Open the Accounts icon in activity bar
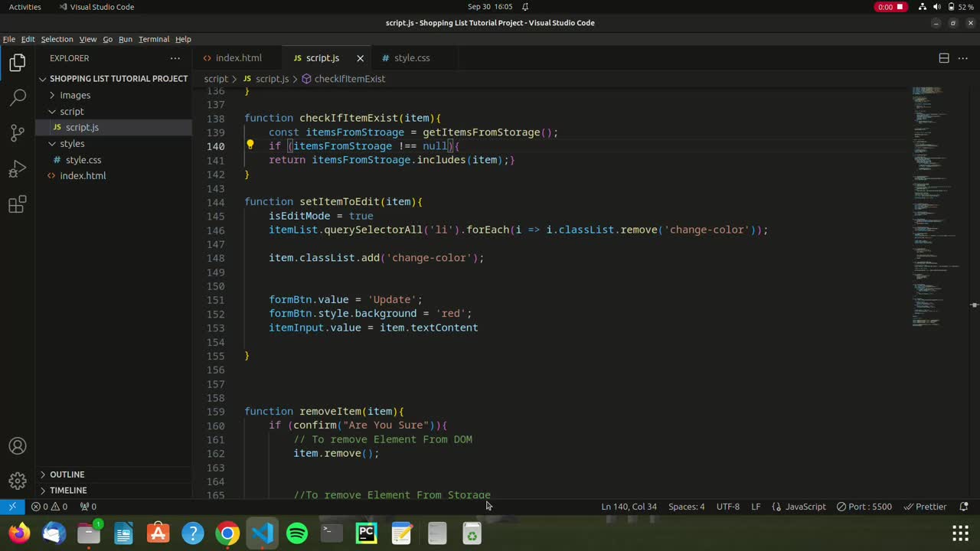 pyautogui.click(x=18, y=446)
